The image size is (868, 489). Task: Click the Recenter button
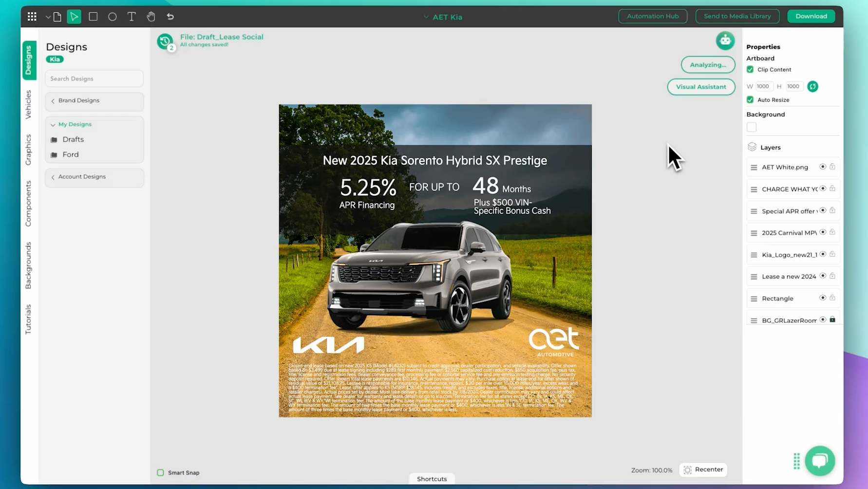tap(703, 470)
